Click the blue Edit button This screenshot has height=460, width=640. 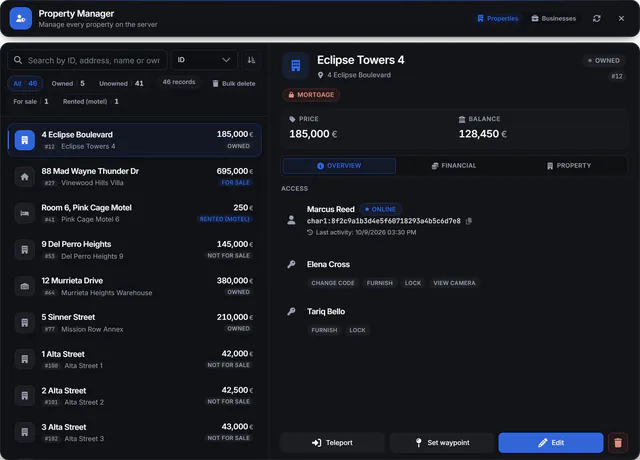tap(551, 442)
